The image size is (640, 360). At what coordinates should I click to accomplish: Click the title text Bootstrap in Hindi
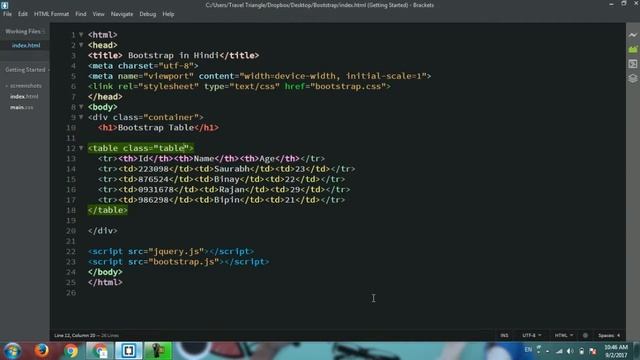tap(173, 56)
